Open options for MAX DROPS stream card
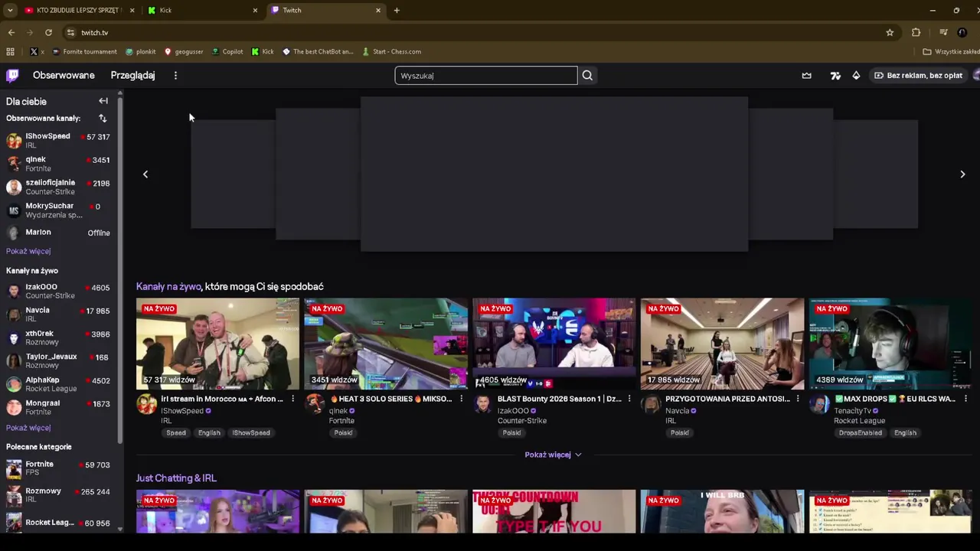This screenshot has height=551, width=980. click(x=965, y=399)
